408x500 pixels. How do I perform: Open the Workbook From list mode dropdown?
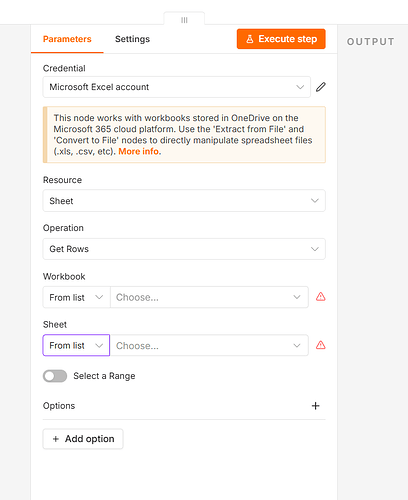76,297
